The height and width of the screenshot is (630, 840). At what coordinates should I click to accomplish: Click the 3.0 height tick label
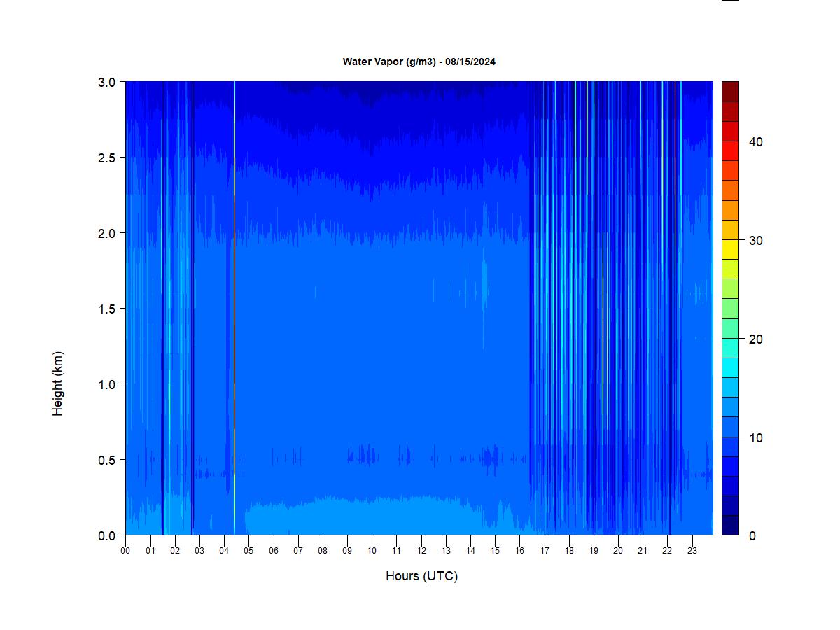[x=106, y=82]
